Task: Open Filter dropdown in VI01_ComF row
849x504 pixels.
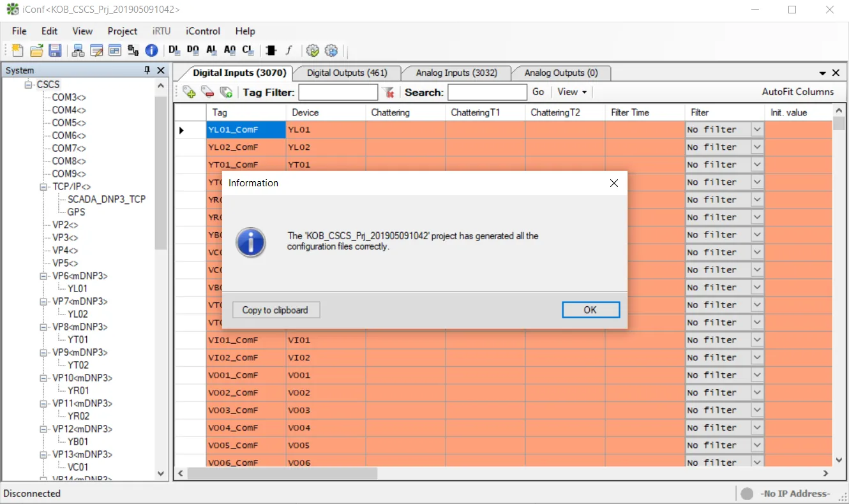Action: pos(757,340)
